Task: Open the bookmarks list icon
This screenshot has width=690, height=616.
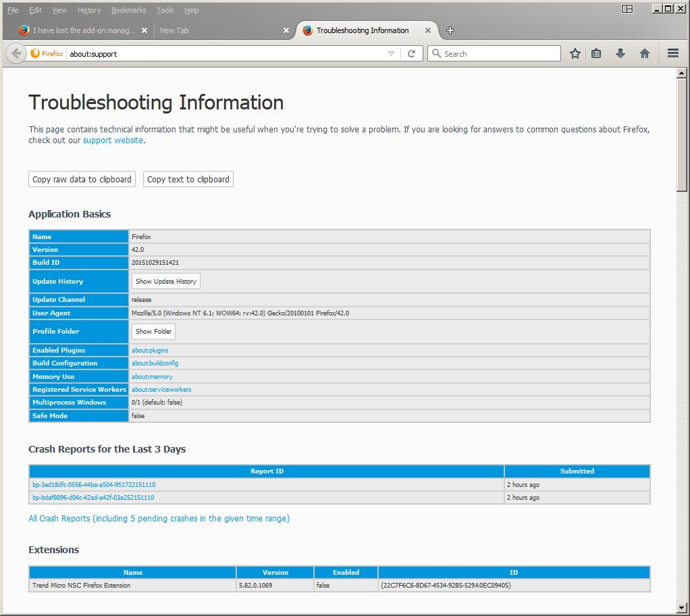Action: (596, 53)
